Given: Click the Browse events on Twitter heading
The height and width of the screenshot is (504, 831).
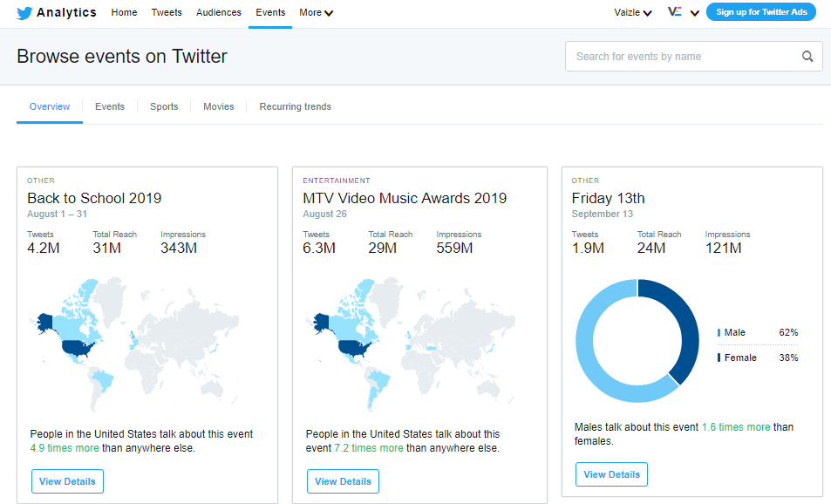Looking at the screenshot, I should (x=122, y=56).
